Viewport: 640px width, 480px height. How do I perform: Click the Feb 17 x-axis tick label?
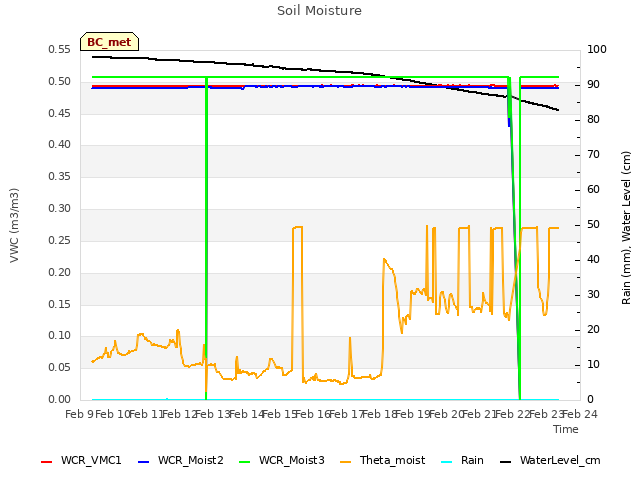tap(346, 414)
